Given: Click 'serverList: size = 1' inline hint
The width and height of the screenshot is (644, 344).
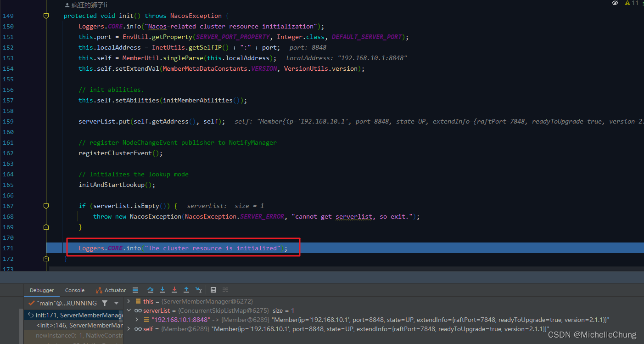Looking at the screenshot, I should tap(225, 206).
